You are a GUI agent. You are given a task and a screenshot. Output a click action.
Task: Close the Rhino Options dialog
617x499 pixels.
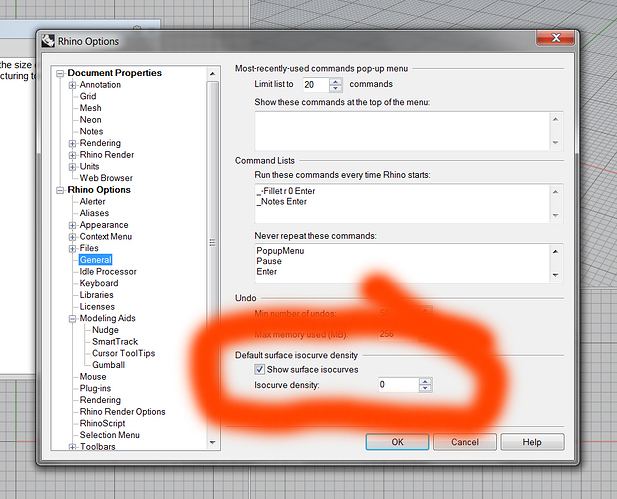point(555,38)
